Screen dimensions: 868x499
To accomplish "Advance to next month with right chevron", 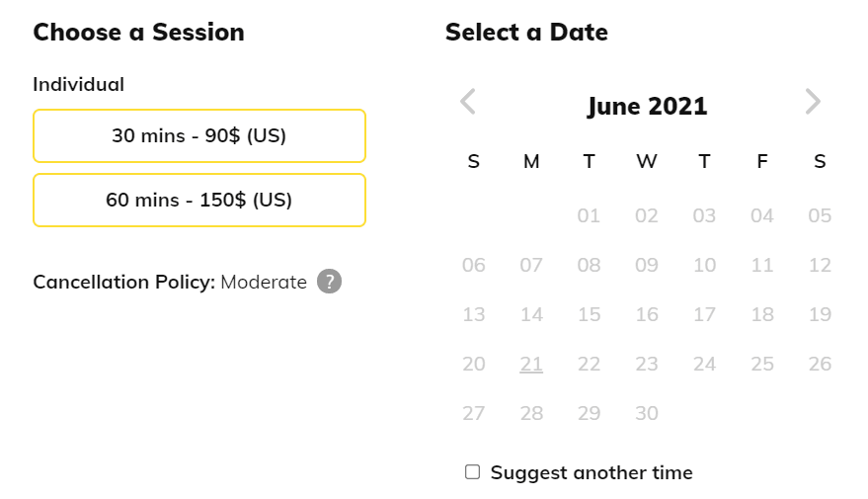I will pos(813,102).
